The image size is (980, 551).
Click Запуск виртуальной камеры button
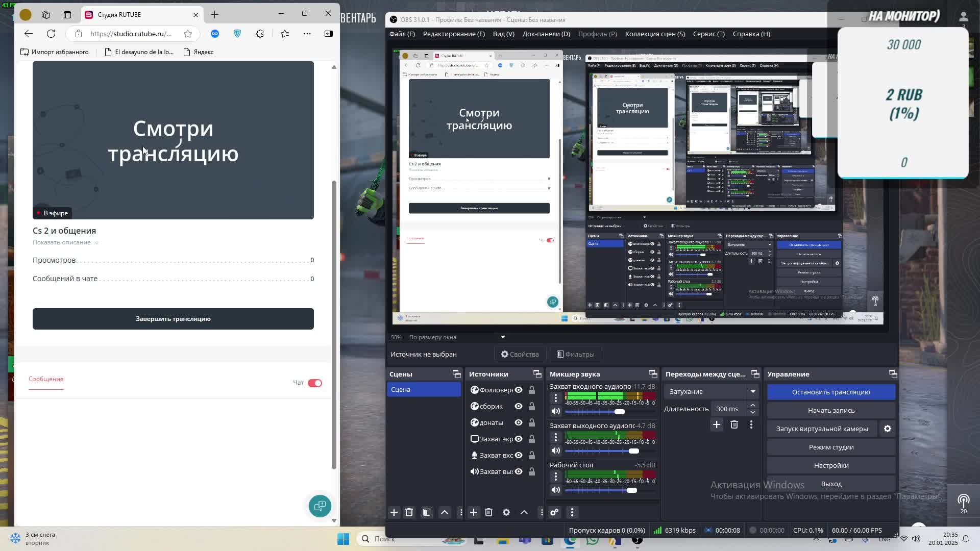coord(822,429)
